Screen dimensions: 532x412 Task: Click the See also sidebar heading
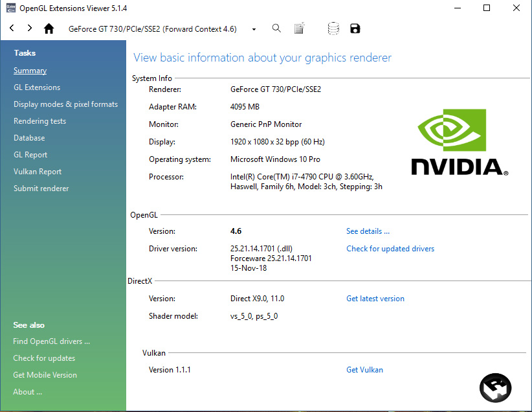coord(29,325)
